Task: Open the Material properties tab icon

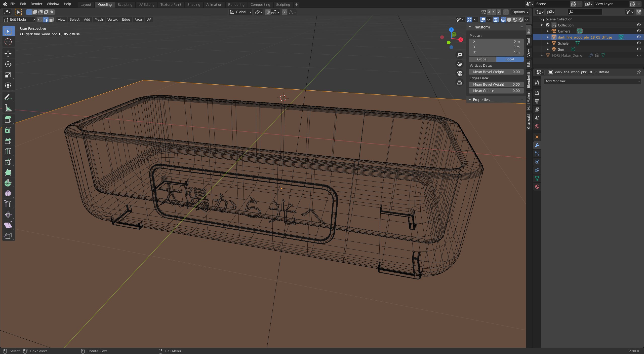Action: (x=537, y=187)
